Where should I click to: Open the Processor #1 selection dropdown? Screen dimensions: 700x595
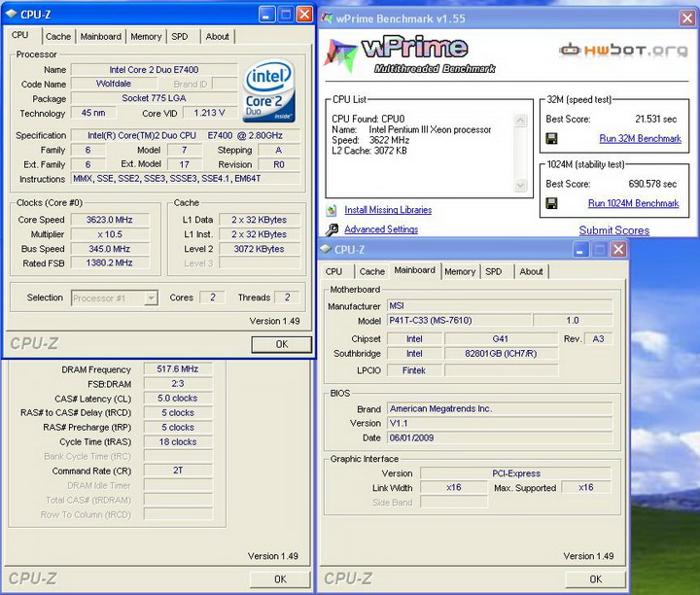pos(152,297)
